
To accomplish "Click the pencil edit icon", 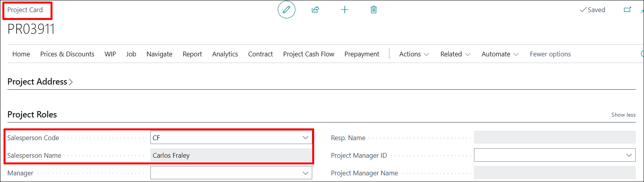I will (x=286, y=10).
